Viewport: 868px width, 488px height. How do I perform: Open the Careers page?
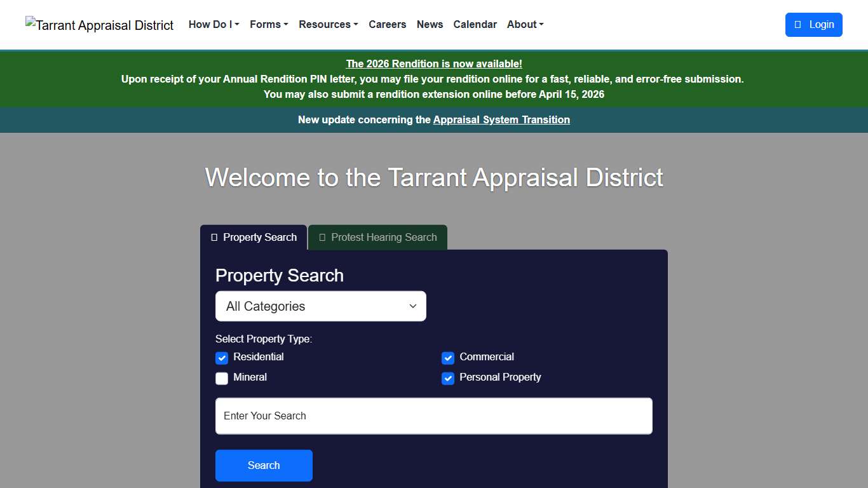(388, 24)
